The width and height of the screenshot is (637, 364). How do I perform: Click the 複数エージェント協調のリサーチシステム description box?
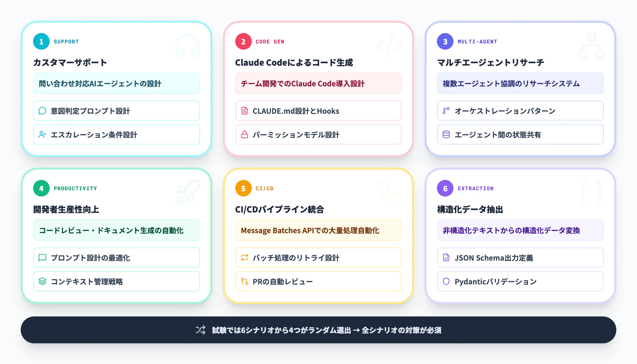(x=520, y=84)
